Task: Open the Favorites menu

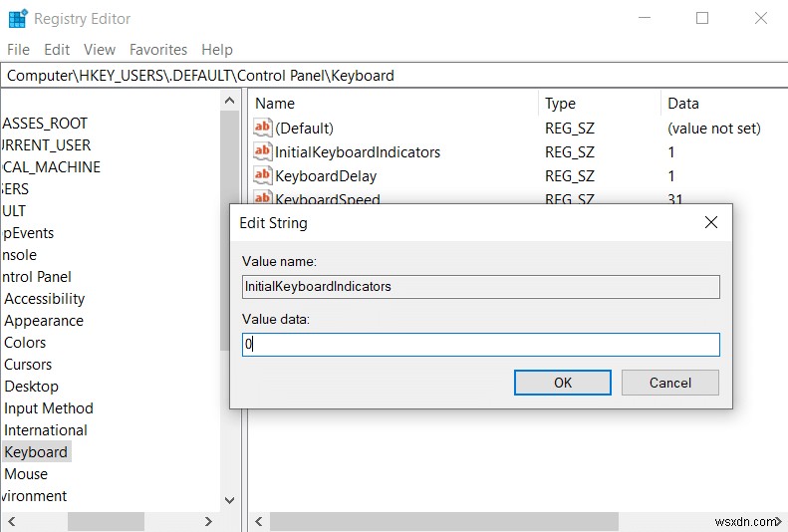Action: click(x=158, y=49)
